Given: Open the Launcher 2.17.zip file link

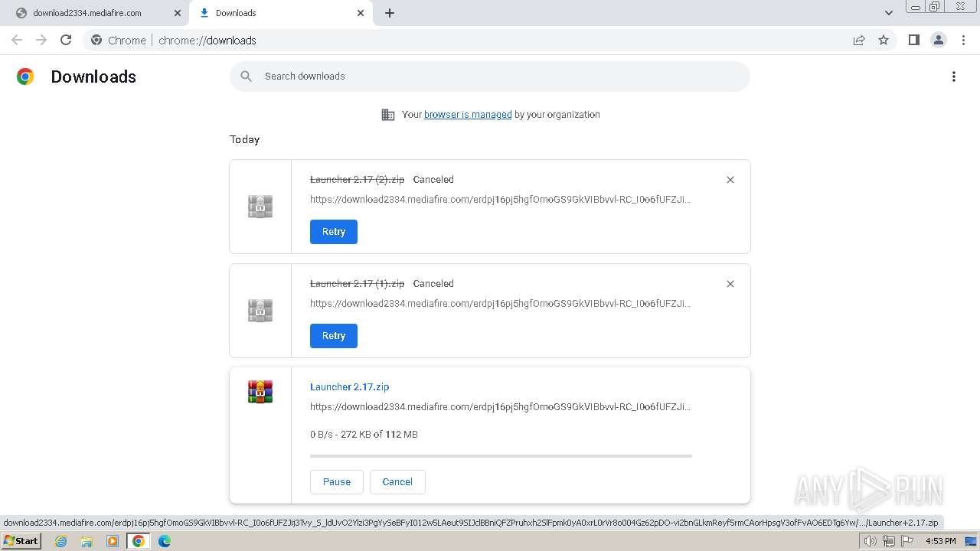Looking at the screenshot, I should (350, 387).
